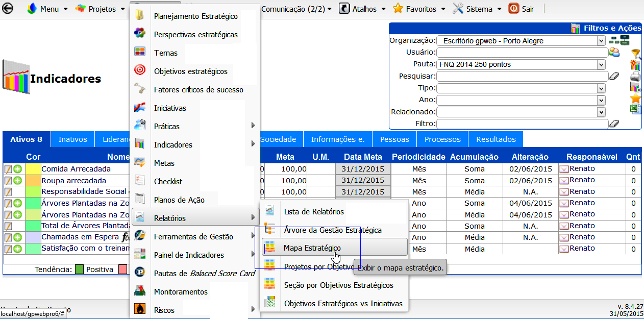Expand the Painel de Indicadores submenu arrow

pos(253,255)
